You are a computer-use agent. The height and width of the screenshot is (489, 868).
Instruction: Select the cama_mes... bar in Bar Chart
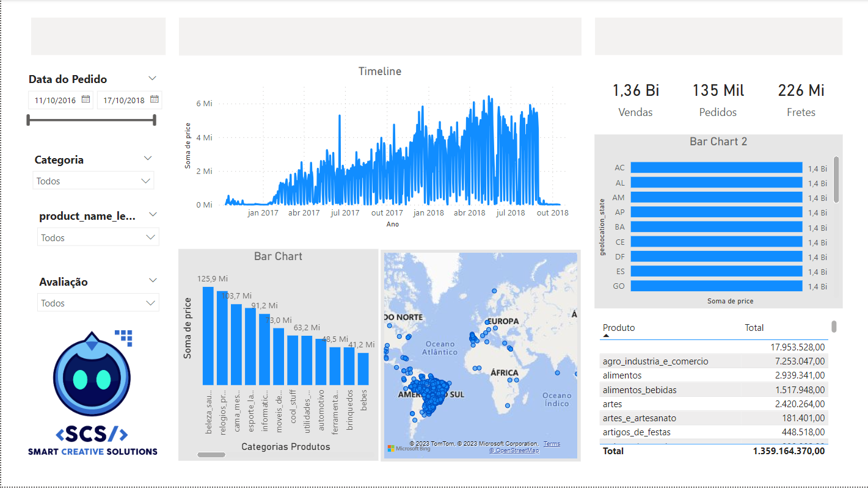click(x=236, y=344)
